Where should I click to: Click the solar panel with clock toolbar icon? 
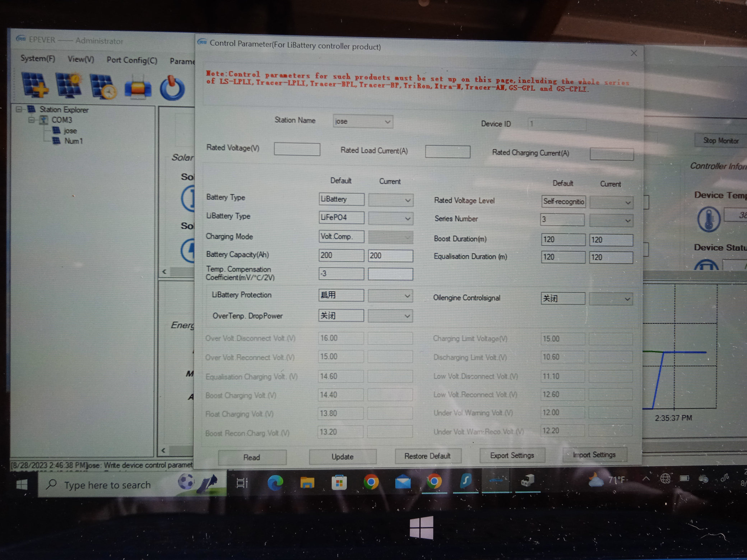[103, 87]
